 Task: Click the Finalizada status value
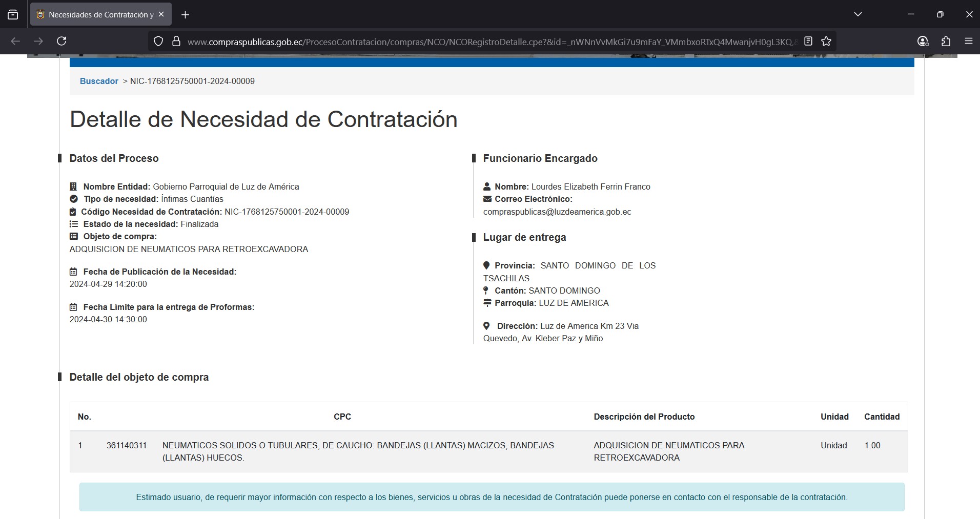(199, 224)
